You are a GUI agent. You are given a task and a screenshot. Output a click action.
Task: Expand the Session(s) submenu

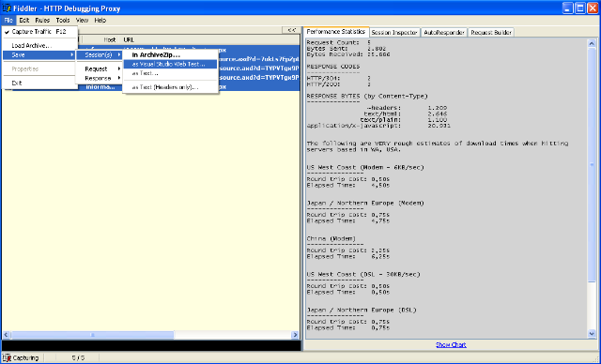click(99, 55)
